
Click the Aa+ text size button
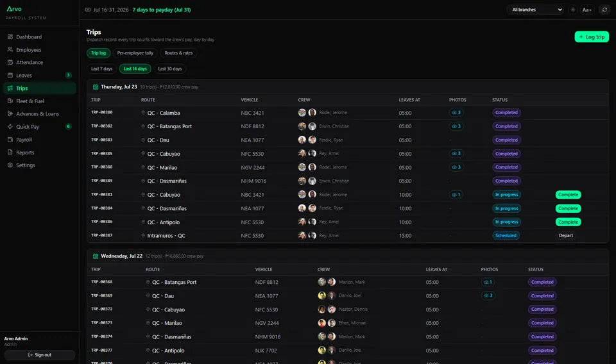point(587,10)
